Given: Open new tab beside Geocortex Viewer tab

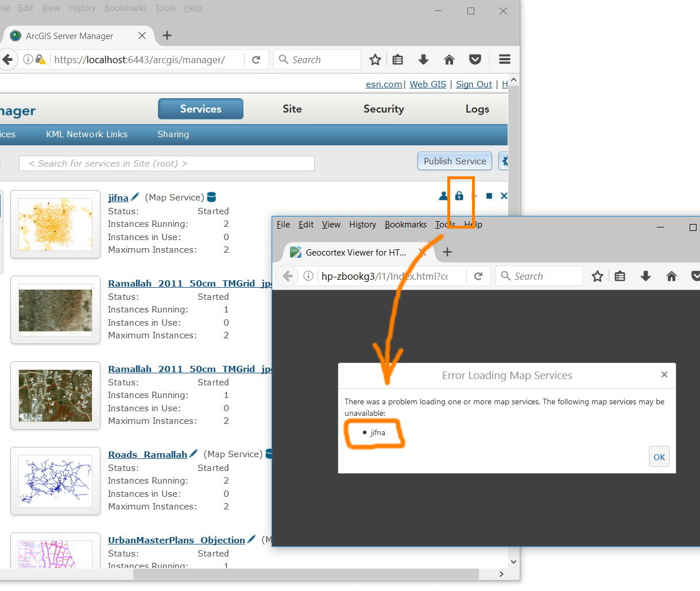Looking at the screenshot, I should tap(447, 252).
